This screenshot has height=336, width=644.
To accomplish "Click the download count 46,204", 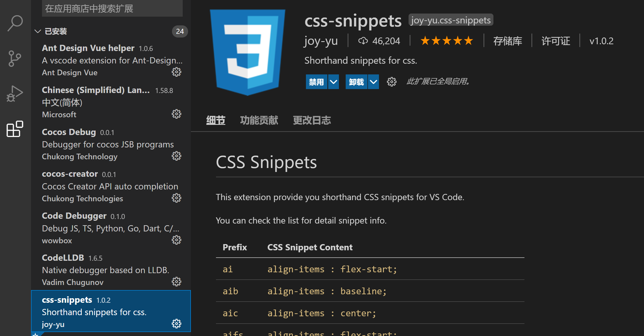I will click(x=379, y=41).
